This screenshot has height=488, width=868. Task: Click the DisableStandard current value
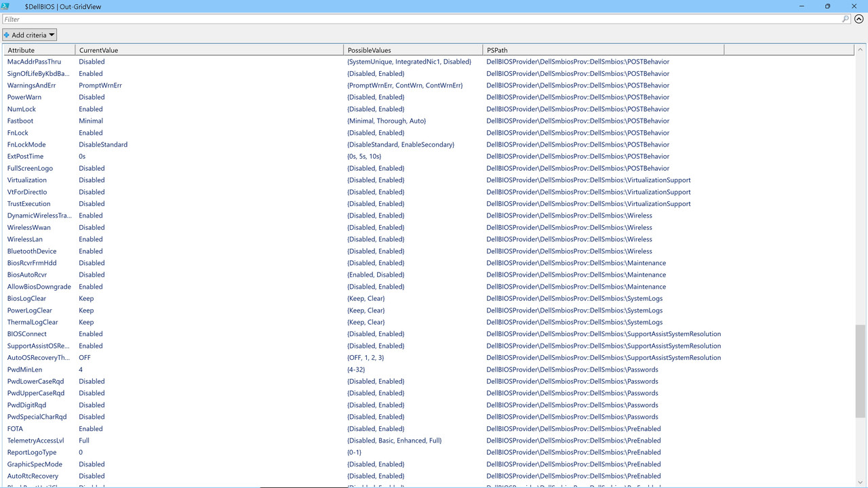[x=103, y=144]
